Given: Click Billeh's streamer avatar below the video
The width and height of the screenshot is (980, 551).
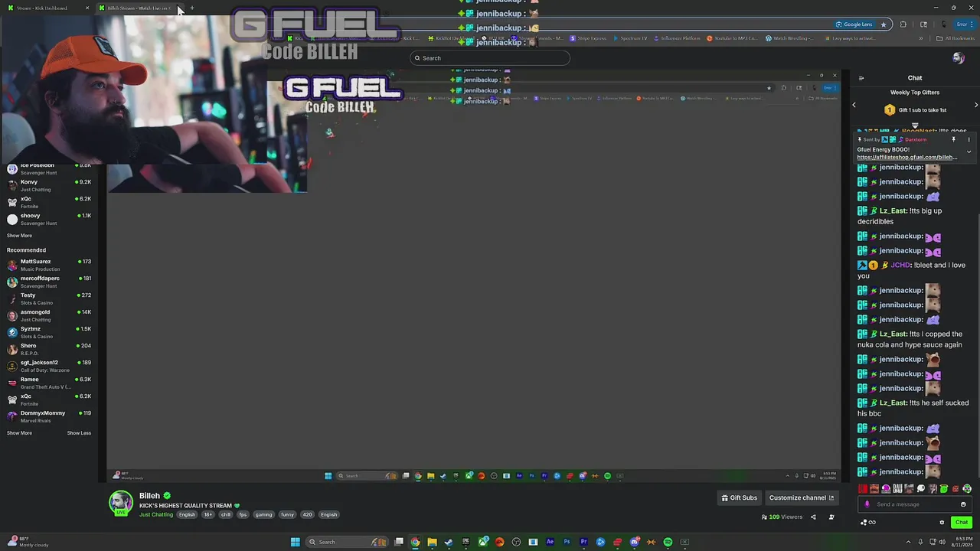Looking at the screenshot, I should pyautogui.click(x=121, y=503).
